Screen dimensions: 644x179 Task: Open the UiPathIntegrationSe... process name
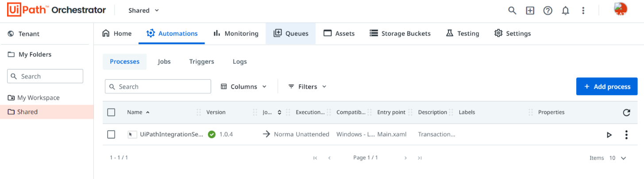(171, 134)
